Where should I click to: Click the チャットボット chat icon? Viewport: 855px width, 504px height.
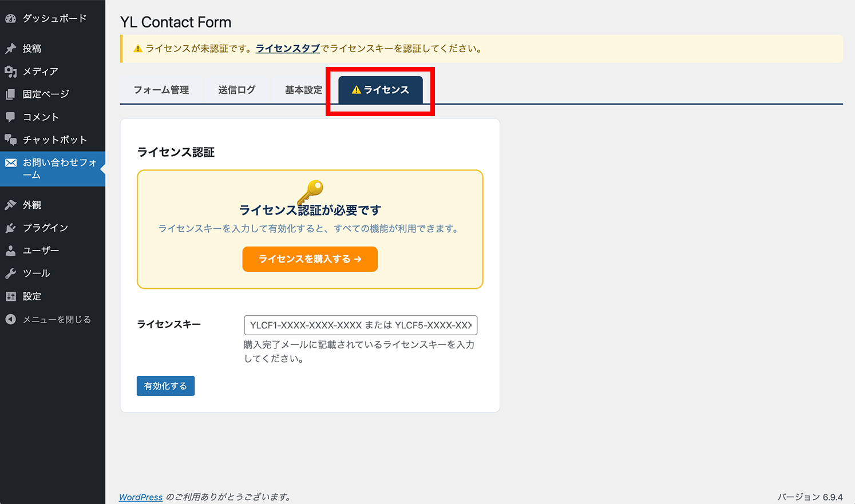pyautogui.click(x=10, y=140)
